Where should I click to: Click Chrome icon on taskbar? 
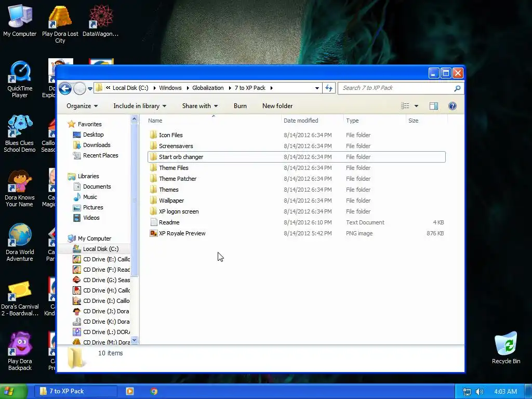[154, 391]
